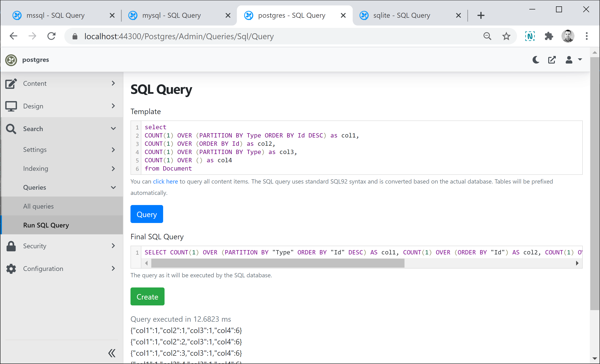The height and width of the screenshot is (364, 600).
Task: Select the All queries menu item
Action: 38,206
